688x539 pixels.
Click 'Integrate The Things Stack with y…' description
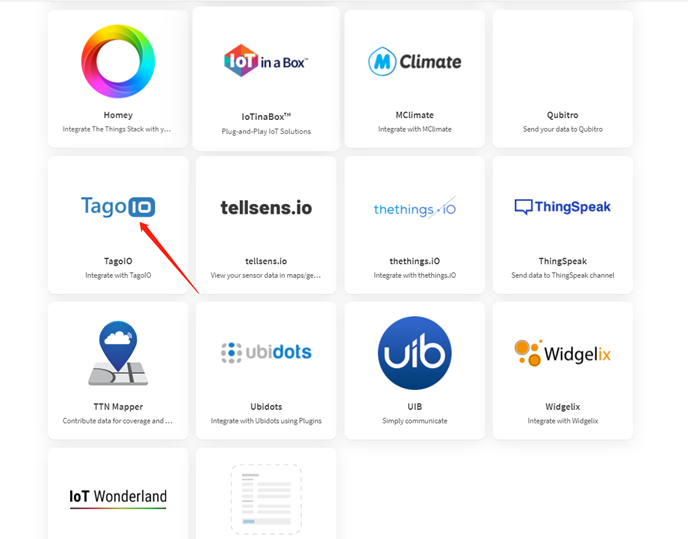point(117,129)
